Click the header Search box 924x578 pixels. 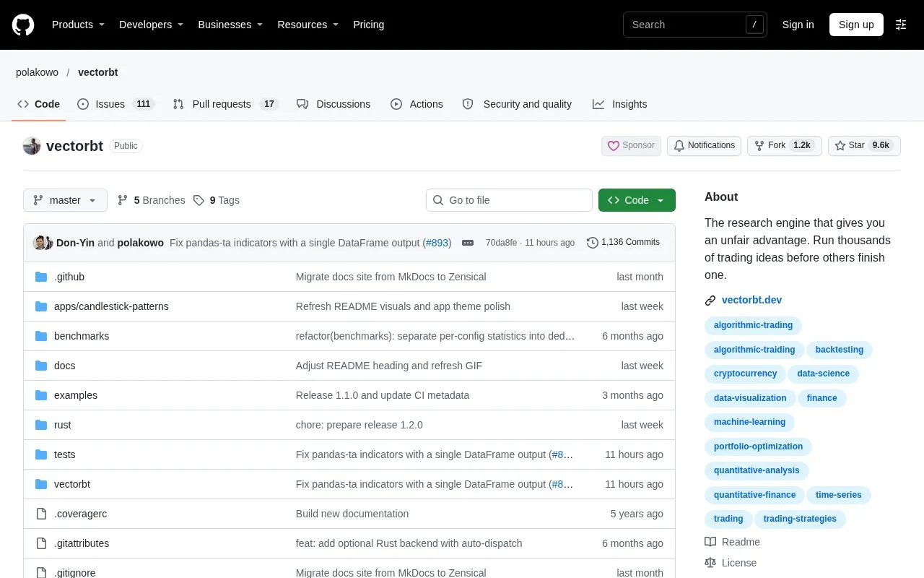click(695, 25)
